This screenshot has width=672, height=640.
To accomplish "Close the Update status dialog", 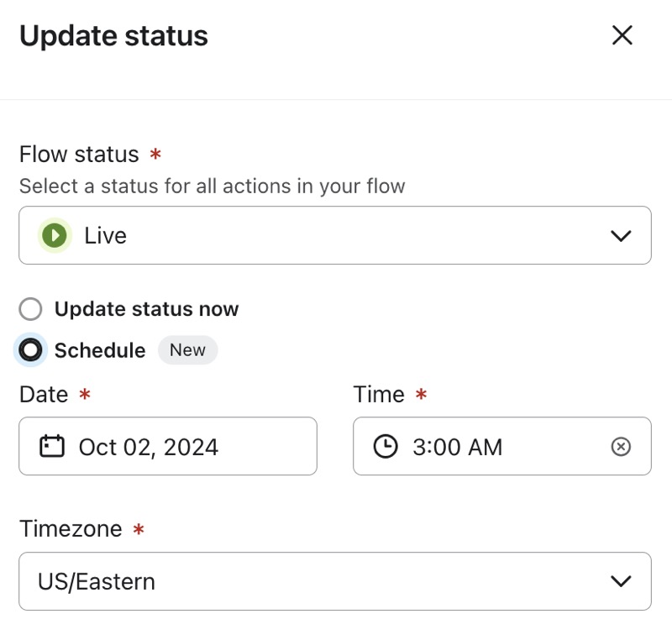I will pyautogui.click(x=622, y=35).
